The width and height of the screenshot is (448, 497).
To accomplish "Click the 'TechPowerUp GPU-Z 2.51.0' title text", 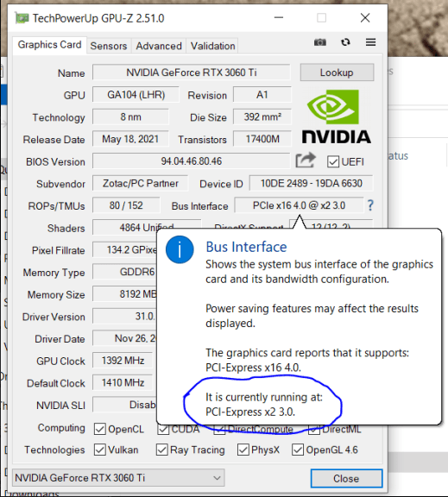I will (98, 18).
